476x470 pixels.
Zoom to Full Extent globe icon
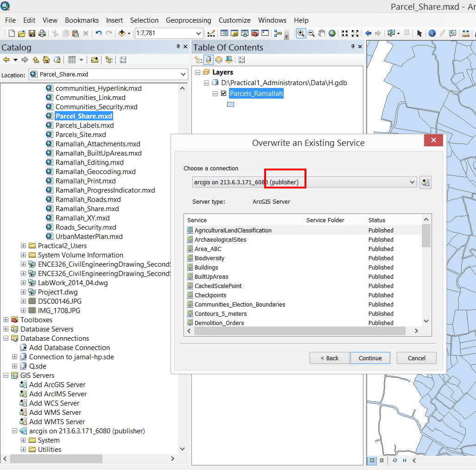coord(332,33)
